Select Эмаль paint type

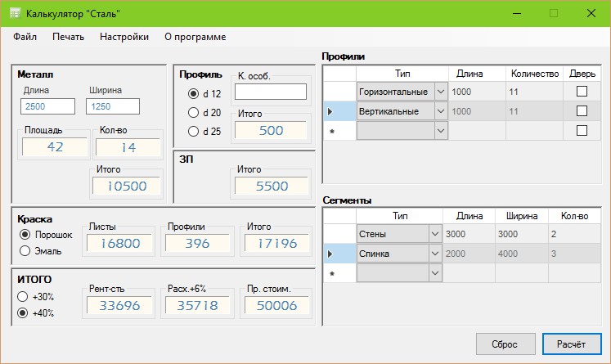tap(25, 251)
